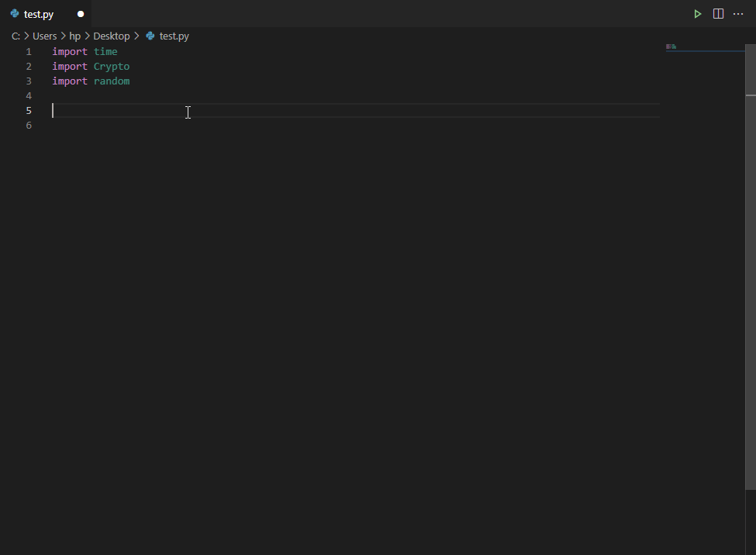This screenshot has height=555, width=756.
Task: Click the Python icon on test.py tab
Action: [x=15, y=13]
